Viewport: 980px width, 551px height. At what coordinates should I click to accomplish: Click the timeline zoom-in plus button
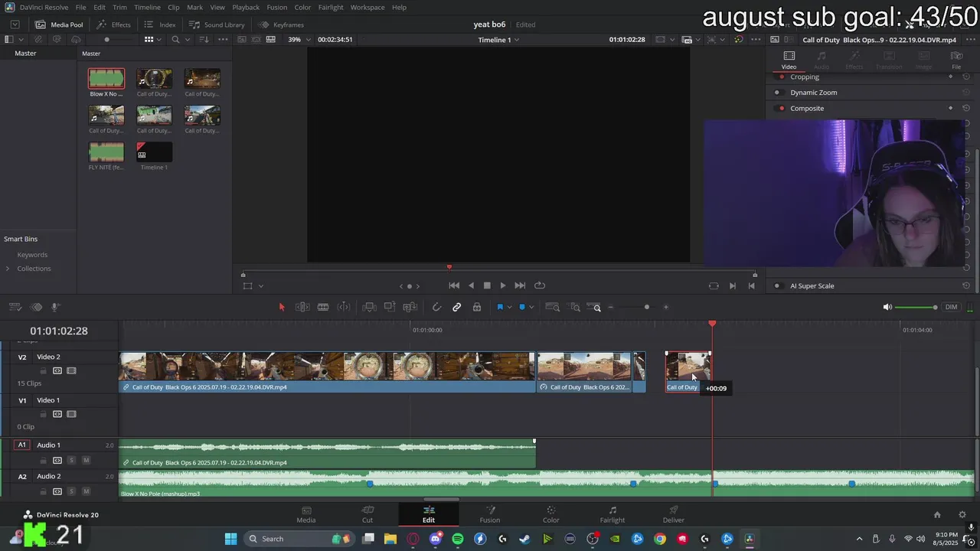[x=665, y=308]
